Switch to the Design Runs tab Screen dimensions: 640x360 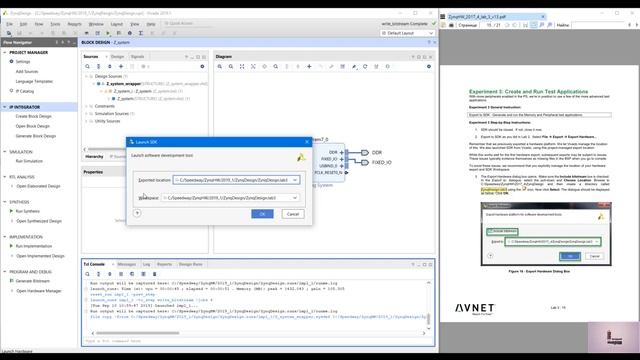(190, 264)
